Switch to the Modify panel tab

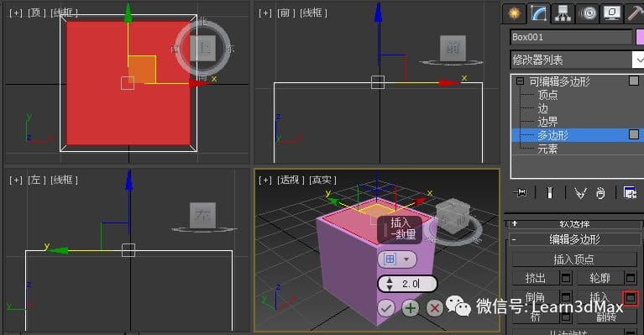[x=538, y=13]
